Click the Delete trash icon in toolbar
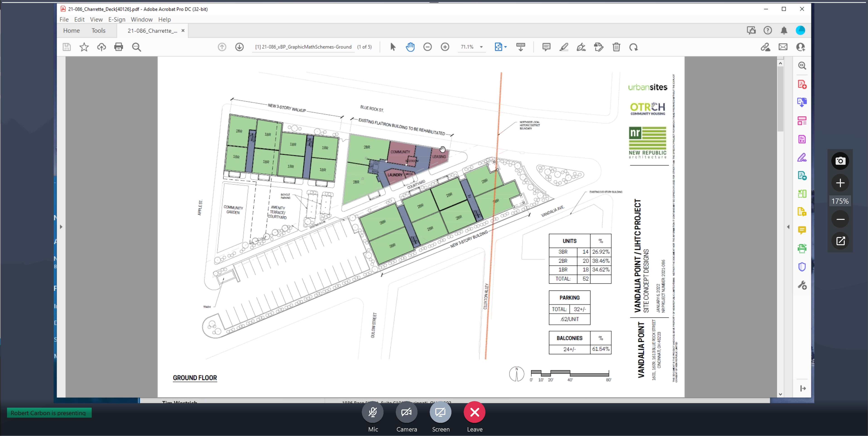 tap(616, 47)
